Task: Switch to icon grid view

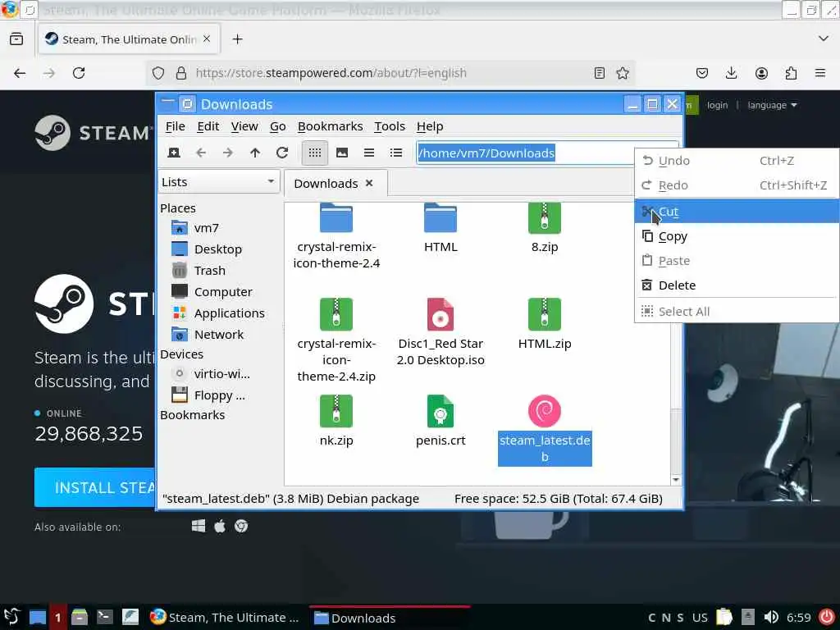Action: [315, 153]
